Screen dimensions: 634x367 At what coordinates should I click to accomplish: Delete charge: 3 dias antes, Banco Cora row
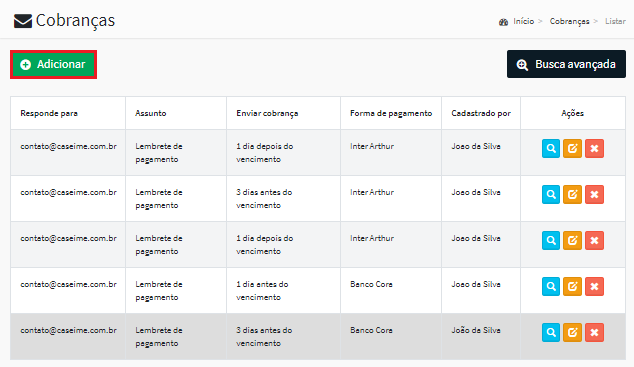(594, 333)
